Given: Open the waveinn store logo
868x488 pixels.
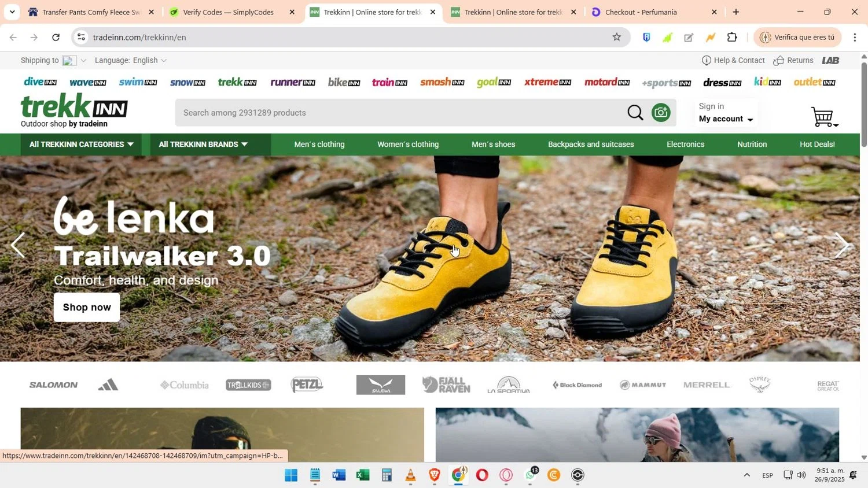Looking at the screenshot, I should (x=87, y=82).
